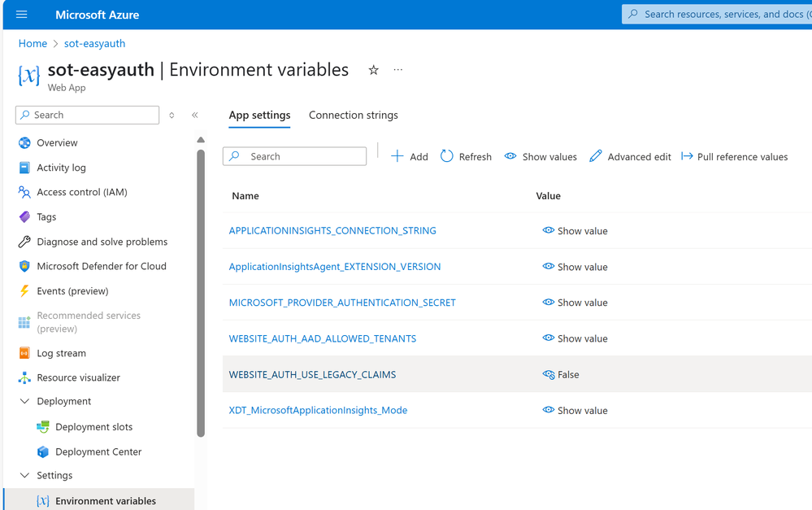Show value for APPLICATIONINSIGHTS_CONNECTION_STRING
Viewport: 812px width, 510px height.
click(x=575, y=231)
